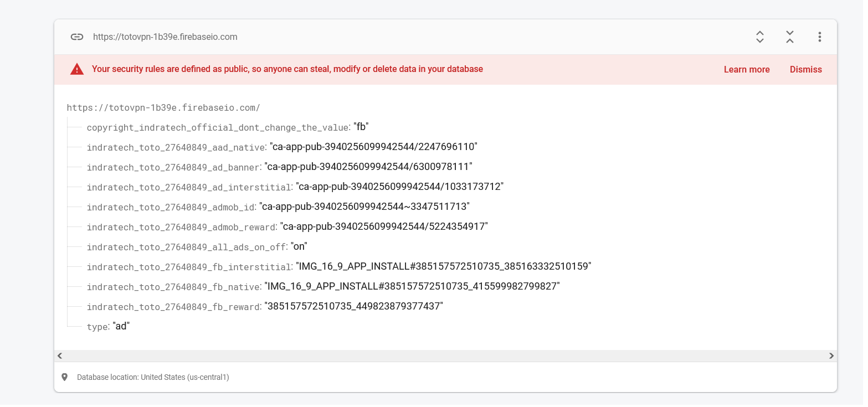Click the link icon beside database URL
The width and height of the screenshot is (868, 407).
tap(76, 37)
